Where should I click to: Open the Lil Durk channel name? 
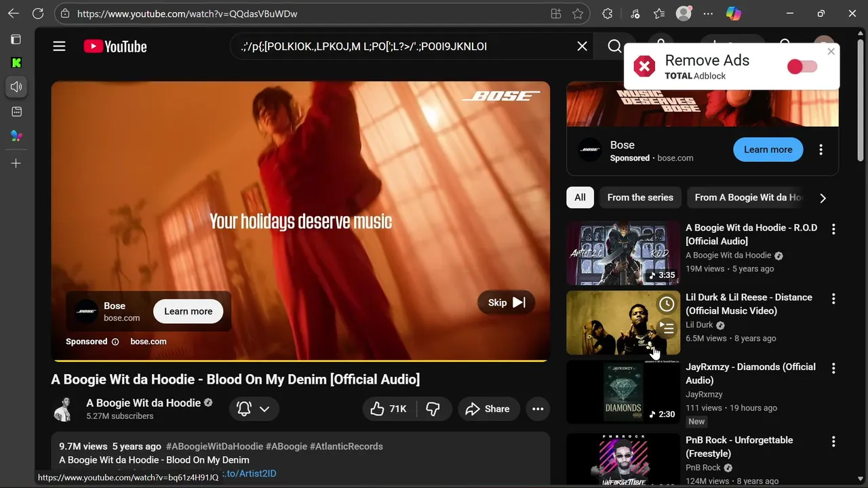point(699,325)
